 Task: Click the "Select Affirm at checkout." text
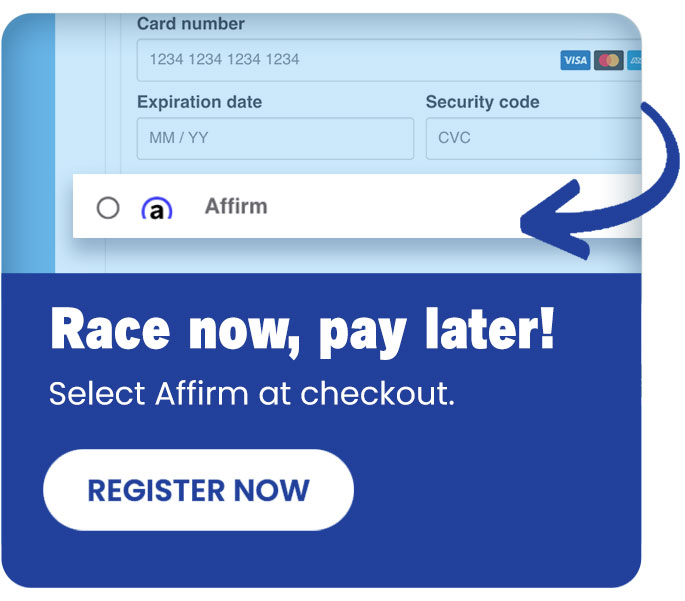point(252,393)
